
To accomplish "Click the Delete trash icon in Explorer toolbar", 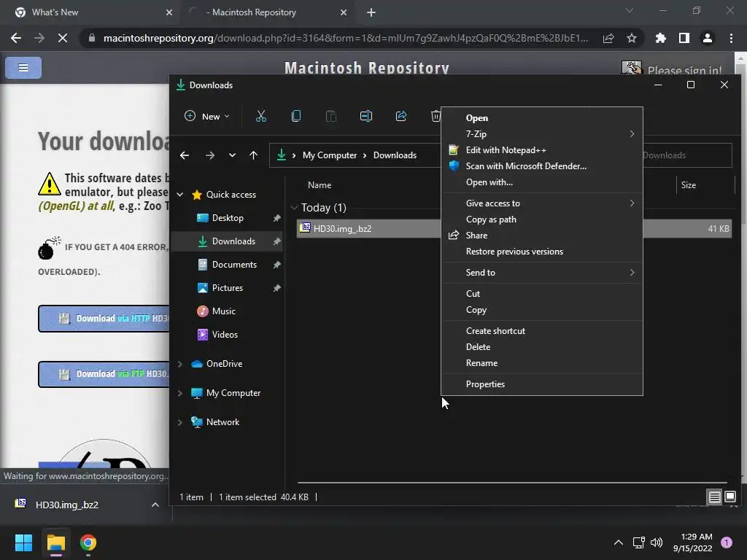I will (x=436, y=116).
